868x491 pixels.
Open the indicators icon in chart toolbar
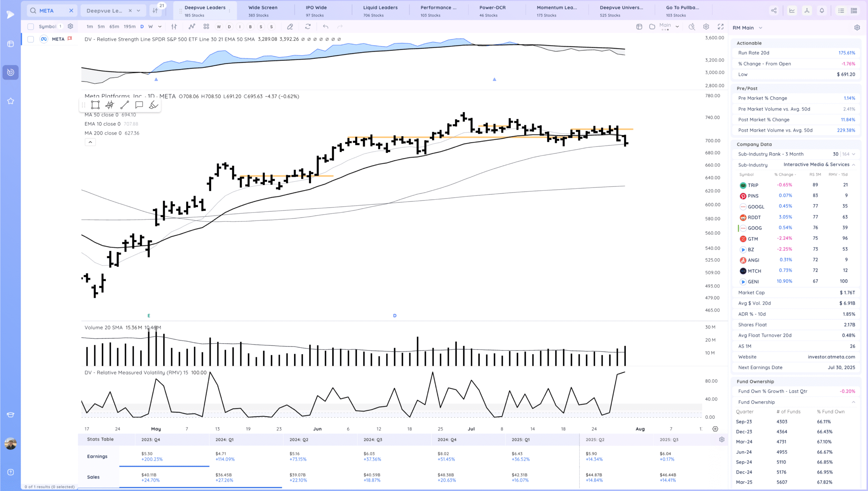[x=192, y=26]
